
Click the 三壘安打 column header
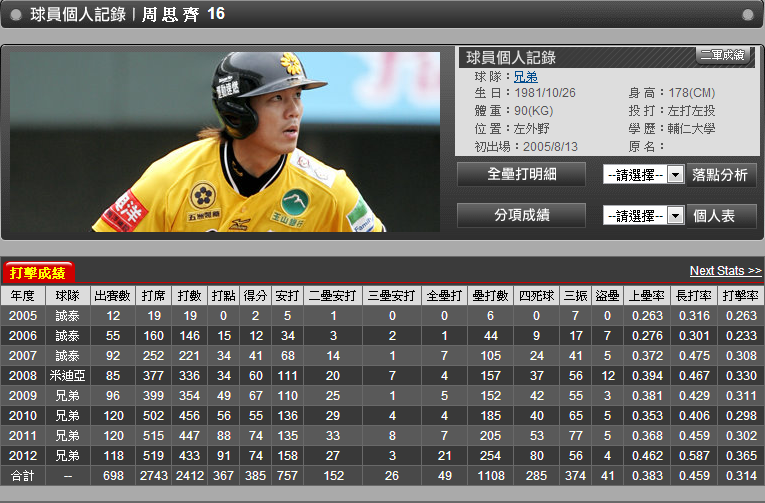point(392,296)
